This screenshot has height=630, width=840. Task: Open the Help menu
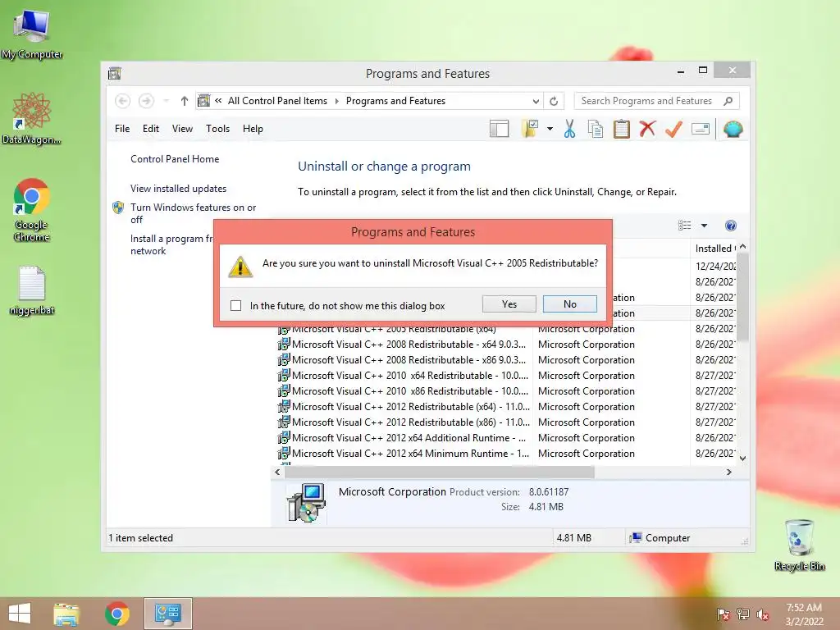pos(253,129)
